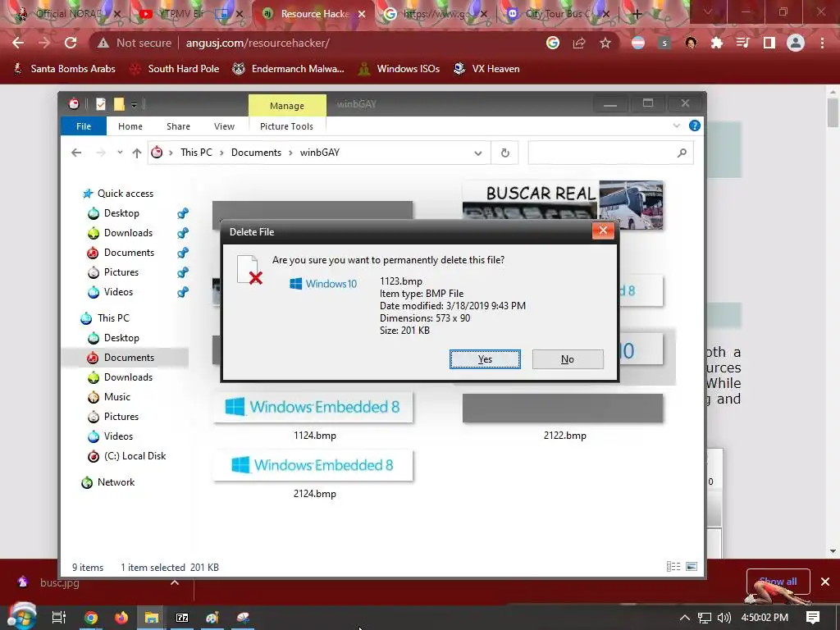This screenshot has width=840, height=630.
Task: Select the 1124.bmp thumbnail
Action: [313, 407]
